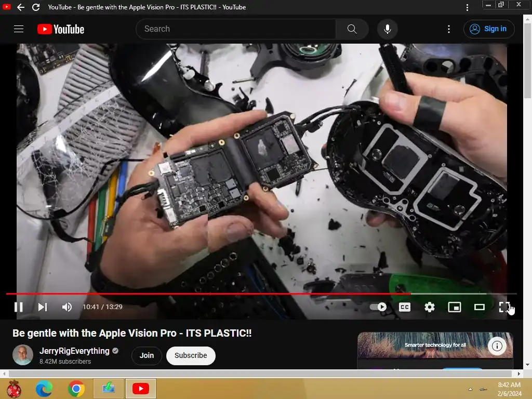
Task: Click the video title text
Action: coord(132,333)
